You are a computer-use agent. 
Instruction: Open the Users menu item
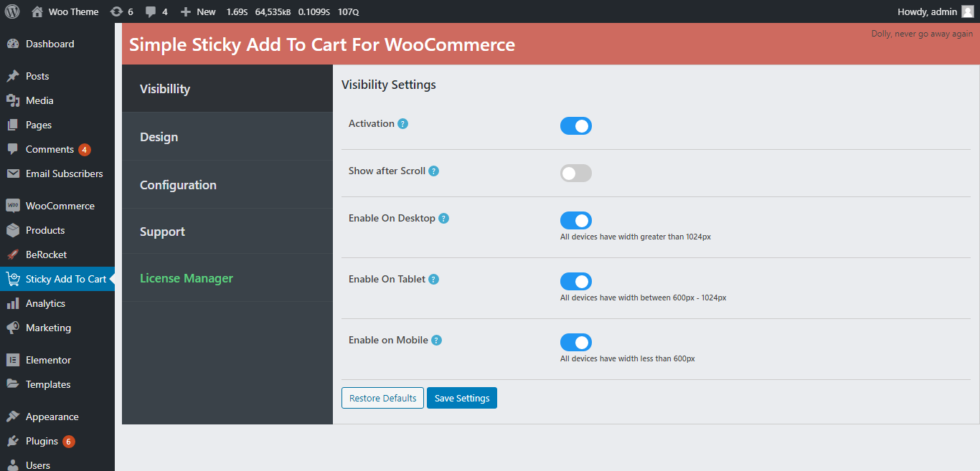click(x=38, y=465)
